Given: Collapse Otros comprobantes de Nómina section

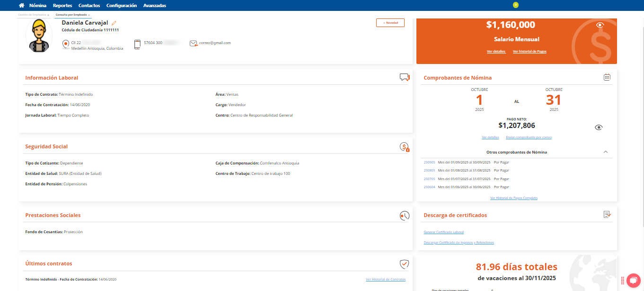Looking at the screenshot, I should (x=606, y=152).
